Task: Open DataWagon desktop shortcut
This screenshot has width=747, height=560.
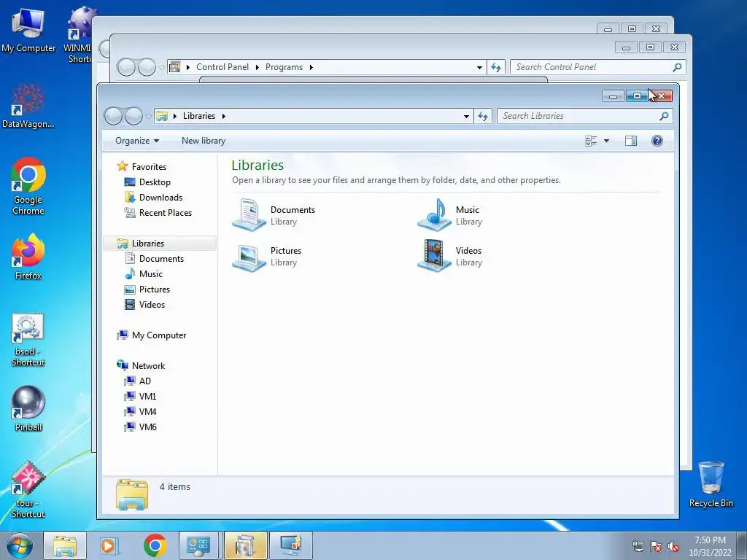Action: pyautogui.click(x=28, y=106)
